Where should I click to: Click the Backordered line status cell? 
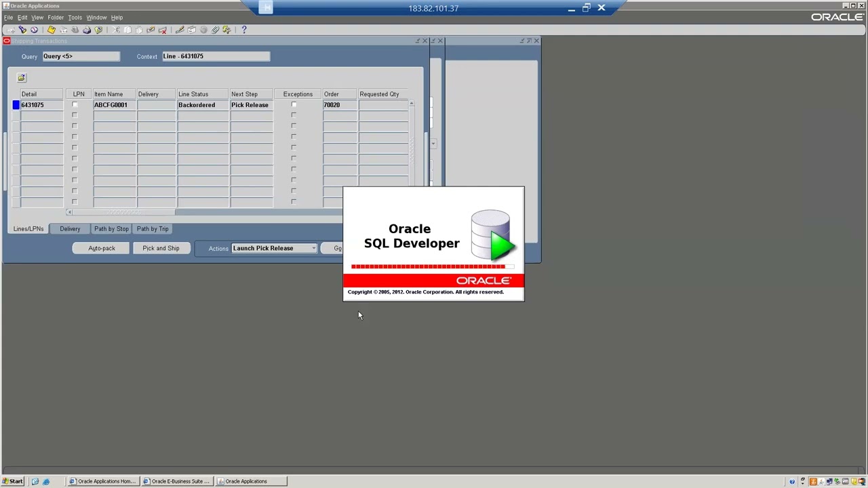point(203,105)
